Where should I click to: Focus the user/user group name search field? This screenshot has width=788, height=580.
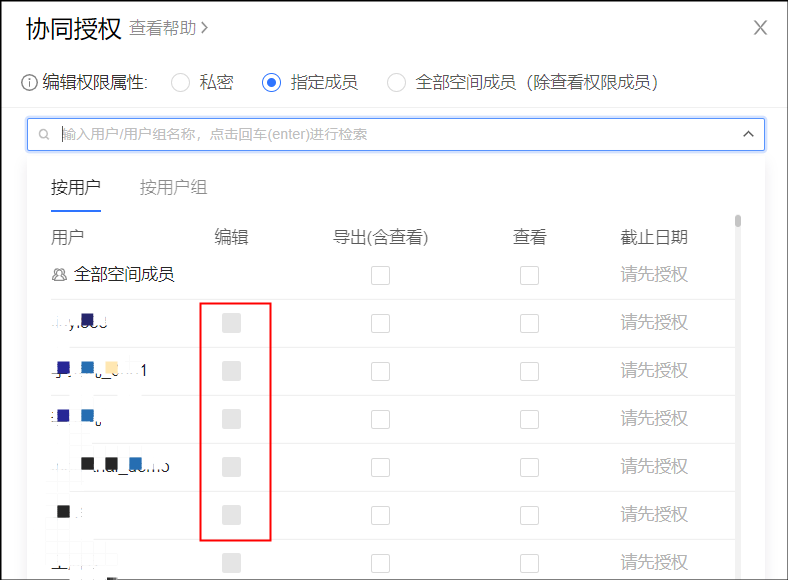[x=390, y=134]
